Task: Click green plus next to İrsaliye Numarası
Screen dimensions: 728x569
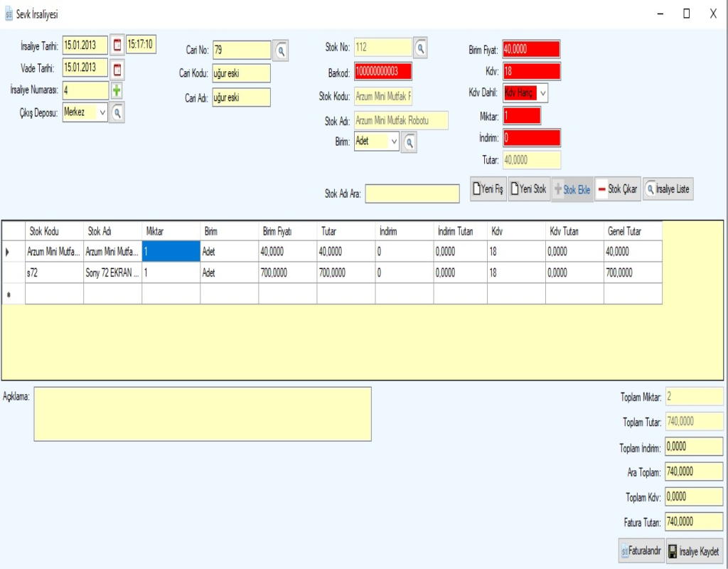Action: 117,91
